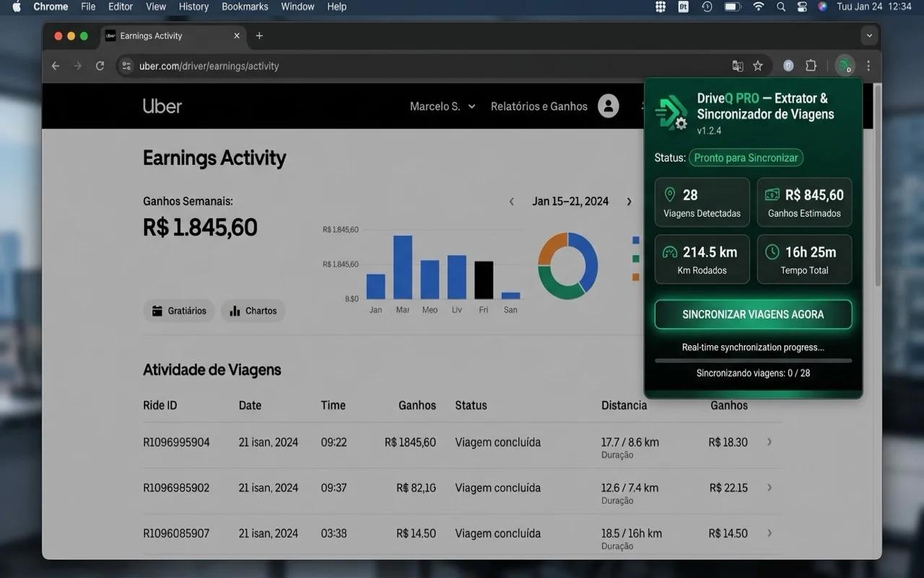Close the Earnings Activity tab
This screenshot has width=924, height=578.
(237, 36)
